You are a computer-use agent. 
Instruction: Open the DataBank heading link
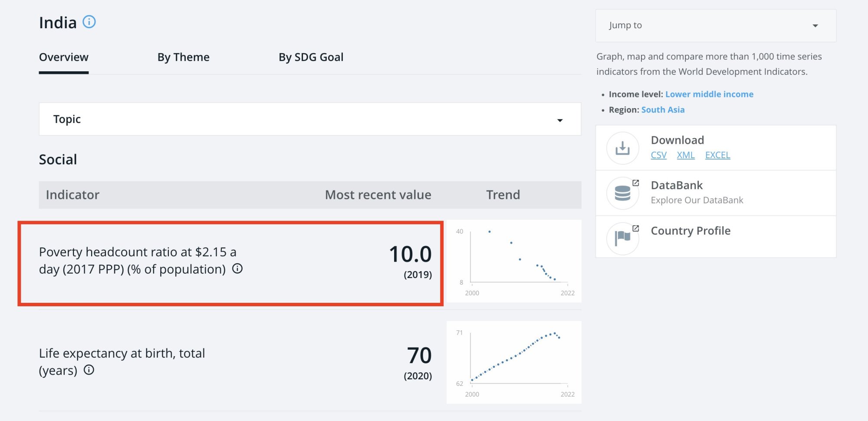pyautogui.click(x=677, y=186)
